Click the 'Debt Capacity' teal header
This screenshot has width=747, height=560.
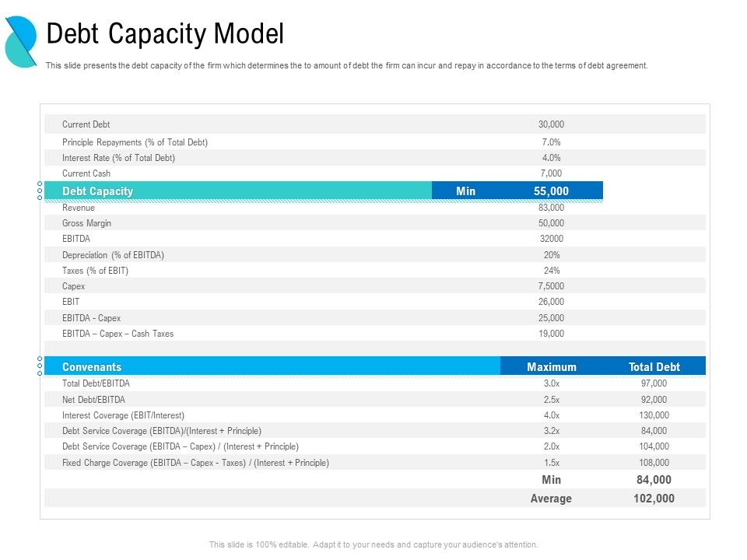pos(238,191)
